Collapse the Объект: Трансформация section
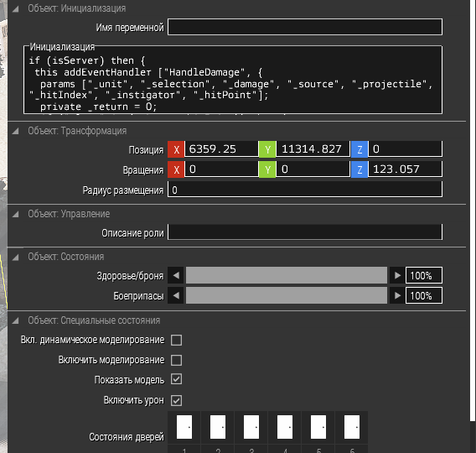The image size is (476, 453). (x=15, y=131)
